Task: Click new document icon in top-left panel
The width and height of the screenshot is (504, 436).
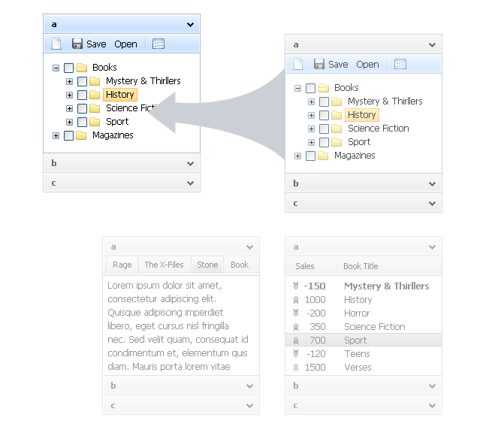Action: [56, 44]
